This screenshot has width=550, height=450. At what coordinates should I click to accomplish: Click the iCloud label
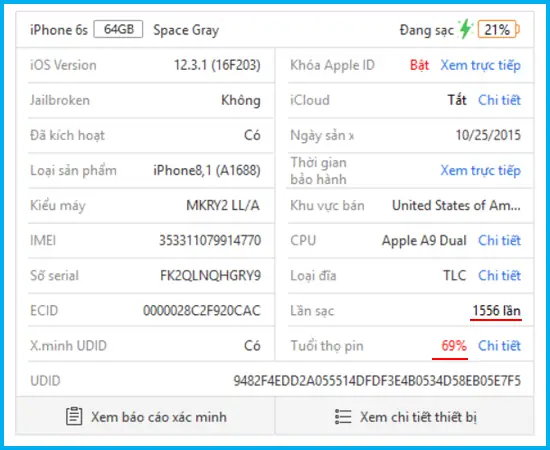click(310, 100)
